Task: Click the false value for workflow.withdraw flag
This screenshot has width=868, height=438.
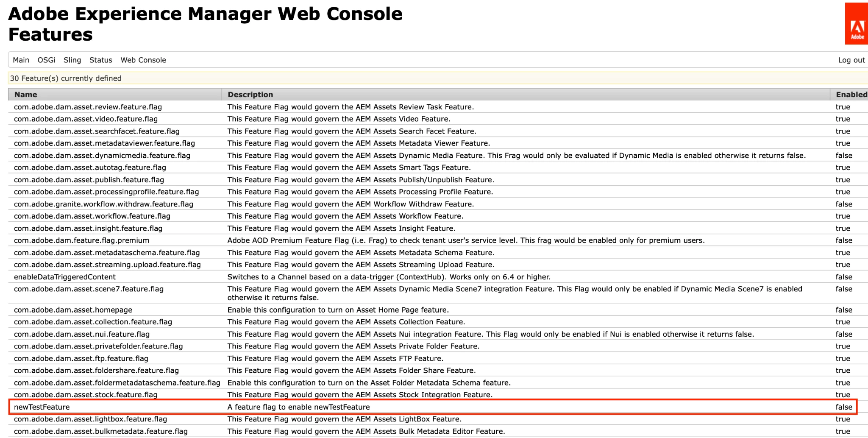Action: pos(843,204)
